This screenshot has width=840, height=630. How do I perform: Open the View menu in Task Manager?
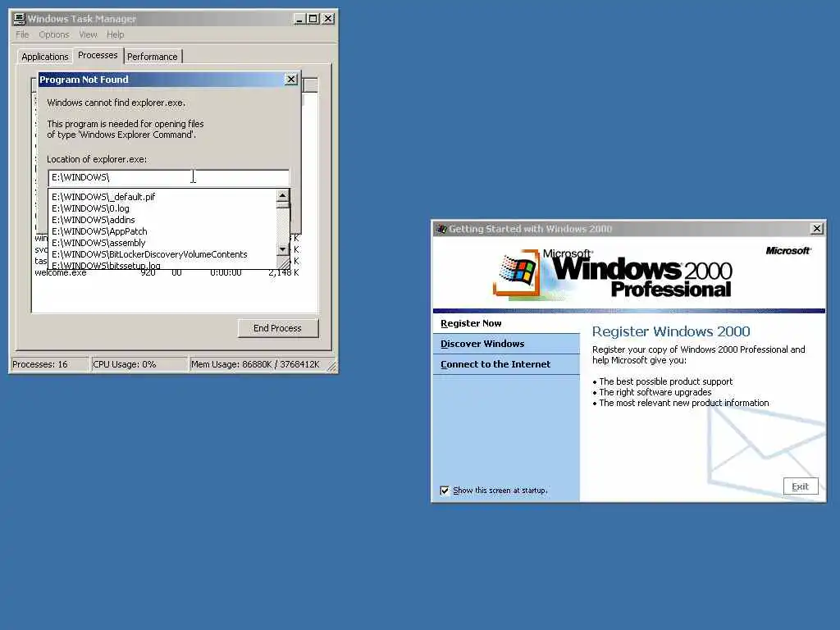point(89,34)
